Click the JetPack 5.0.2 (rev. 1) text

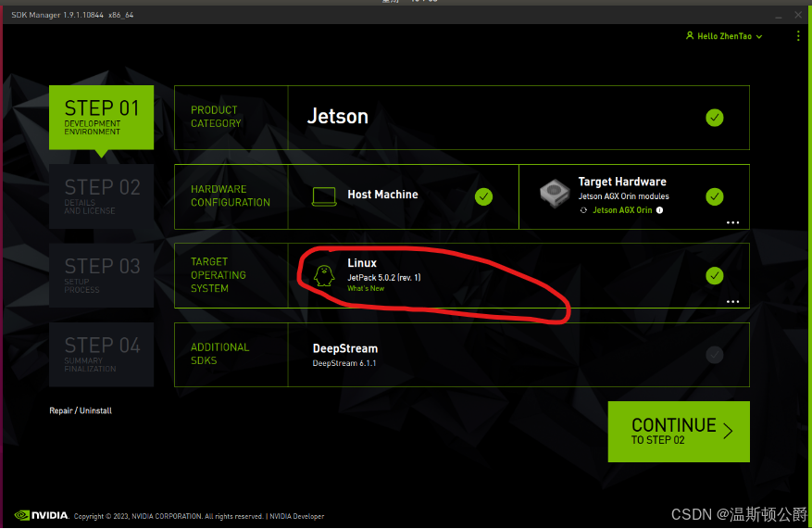click(x=383, y=278)
